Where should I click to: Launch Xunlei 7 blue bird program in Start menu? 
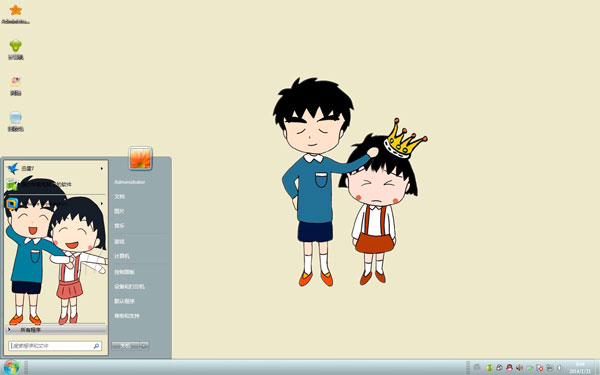pos(55,168)
